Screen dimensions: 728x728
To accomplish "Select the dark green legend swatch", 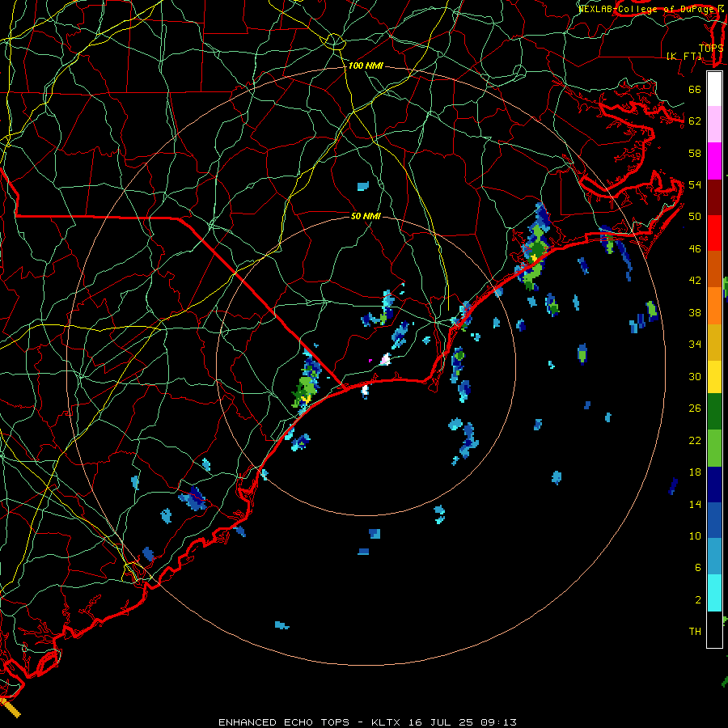I will pos(714,412).
